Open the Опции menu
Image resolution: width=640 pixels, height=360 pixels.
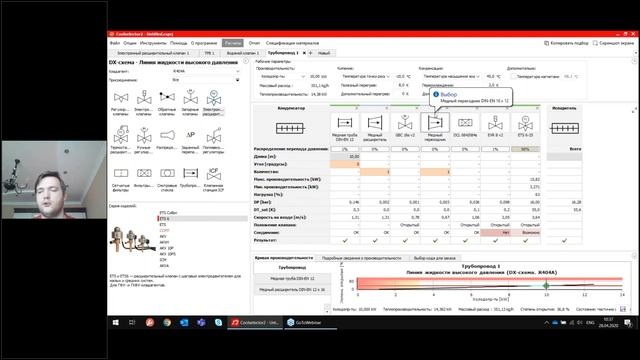click(x=130, y=43)
